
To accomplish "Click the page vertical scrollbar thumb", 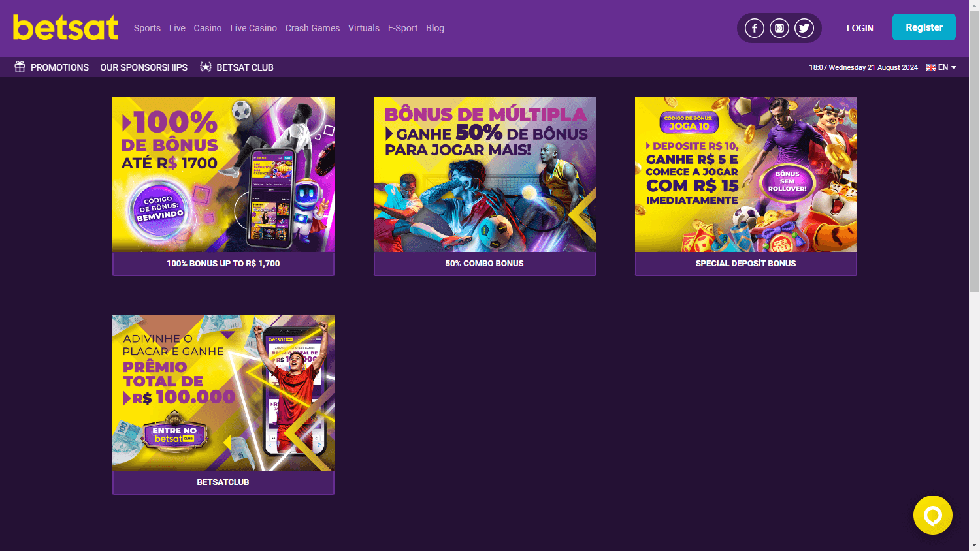I will point(974,150).
